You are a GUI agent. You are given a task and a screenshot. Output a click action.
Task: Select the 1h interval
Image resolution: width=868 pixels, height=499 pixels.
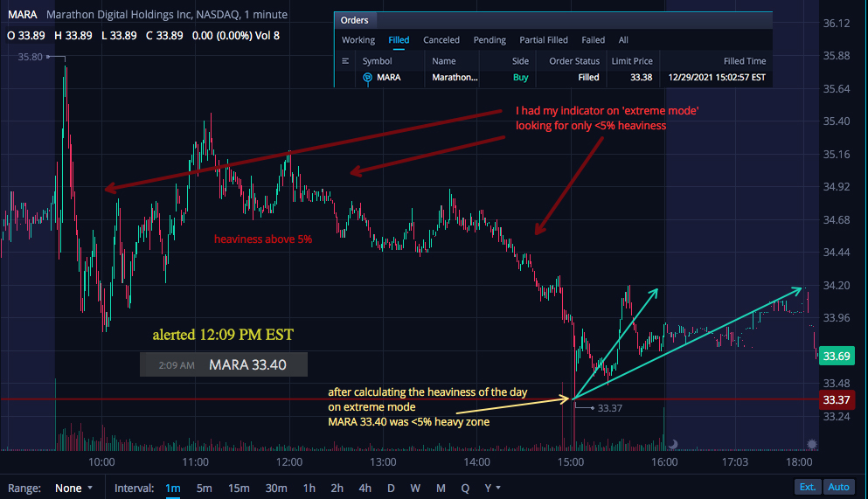(309, 488)
